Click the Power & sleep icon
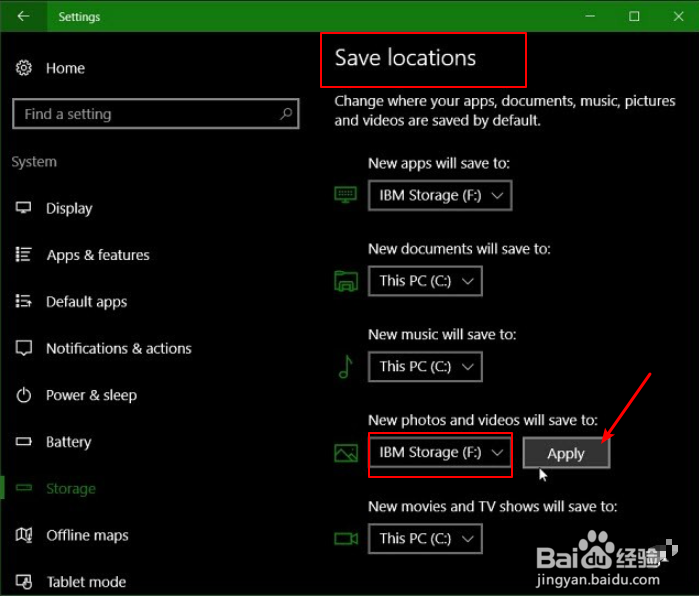The image size is (699, 604). pyautogui.click(x=24, y=395)
